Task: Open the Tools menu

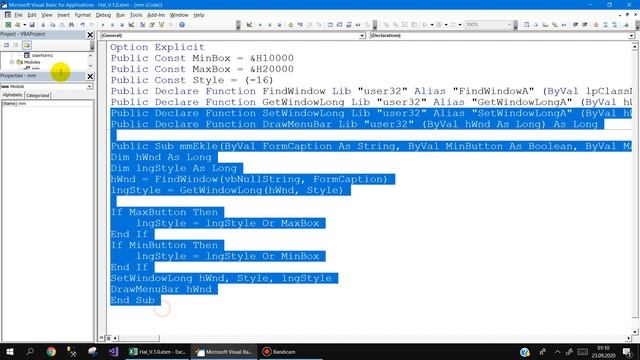Action: pyautogui.click(x=136, y=15)
